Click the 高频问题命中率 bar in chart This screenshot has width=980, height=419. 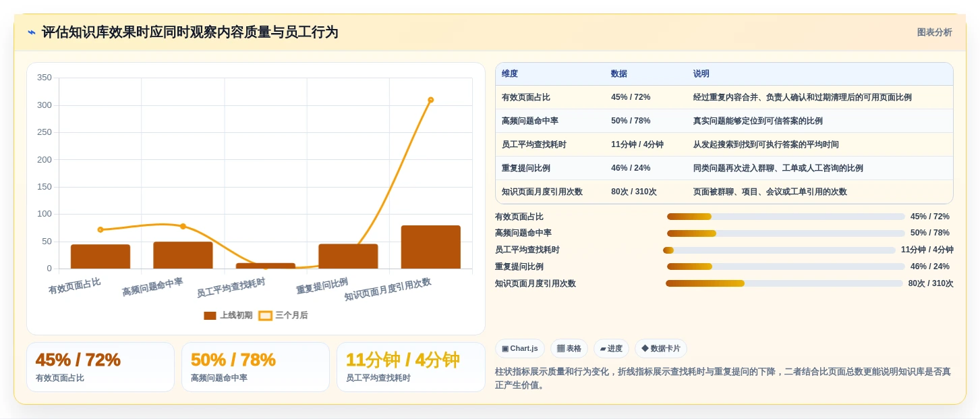(x=183, y=255)
